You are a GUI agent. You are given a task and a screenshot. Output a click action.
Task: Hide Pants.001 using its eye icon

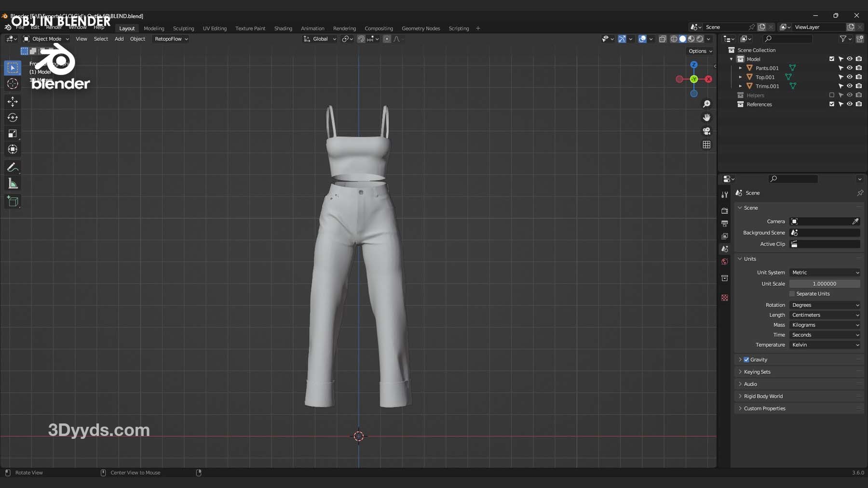pyautogui.click(x=850, y=68)
